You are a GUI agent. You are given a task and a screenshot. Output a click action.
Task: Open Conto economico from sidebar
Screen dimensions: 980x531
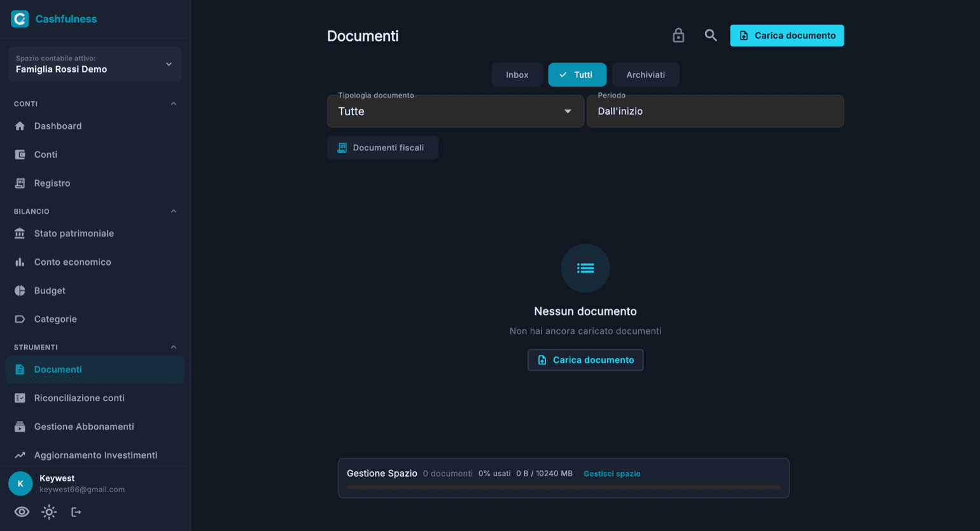pyautogui.click(x=95, y=262)
